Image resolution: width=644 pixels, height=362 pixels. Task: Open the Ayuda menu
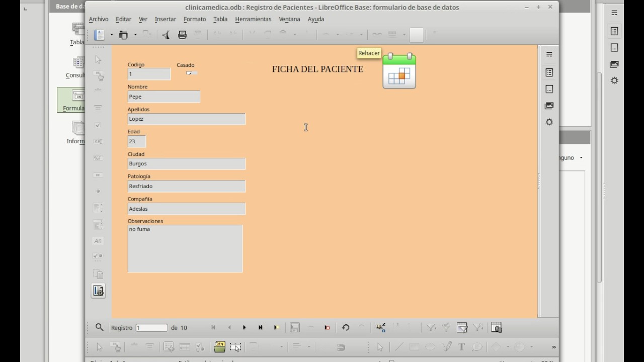point(316,19)
